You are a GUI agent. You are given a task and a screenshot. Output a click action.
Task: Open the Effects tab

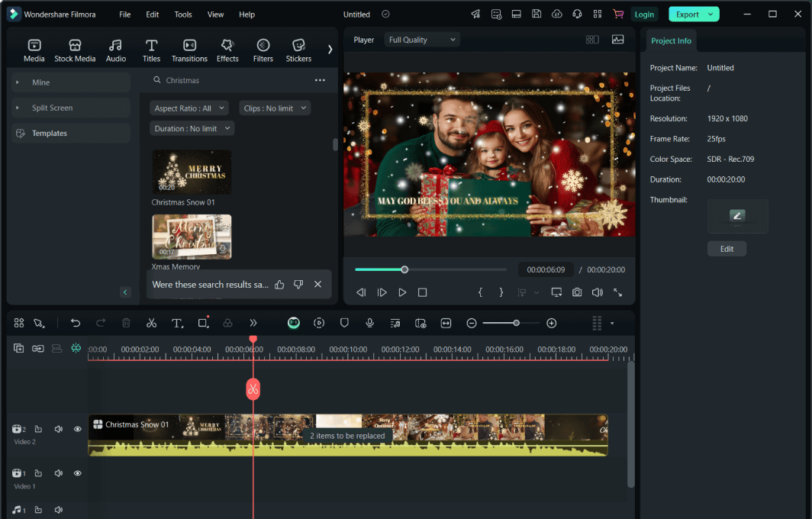[227, 51]
